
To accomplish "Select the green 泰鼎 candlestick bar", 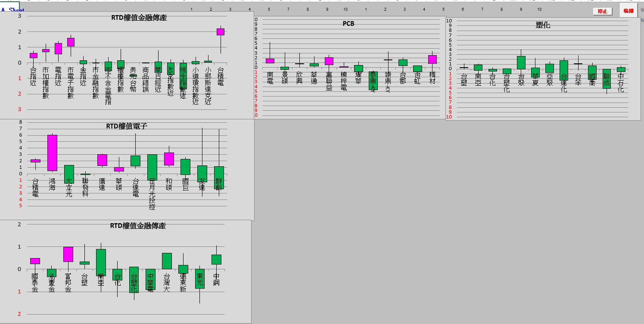I will coord(373,81).
